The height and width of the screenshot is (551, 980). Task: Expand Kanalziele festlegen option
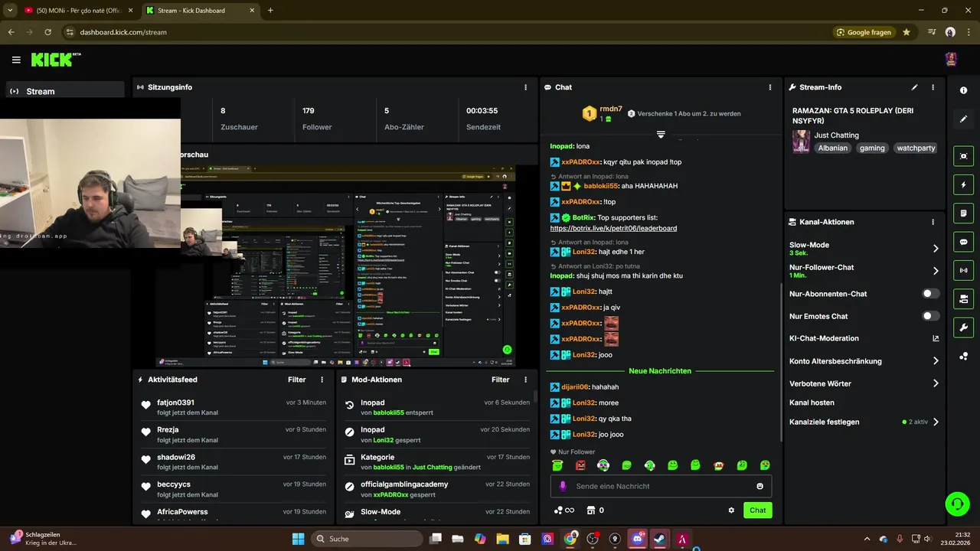point(936,422)
